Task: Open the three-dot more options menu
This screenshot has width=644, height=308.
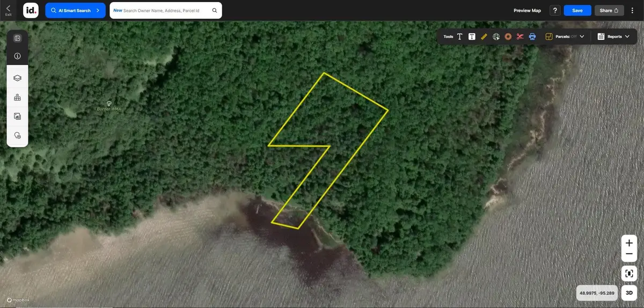Action: point(633,10)
